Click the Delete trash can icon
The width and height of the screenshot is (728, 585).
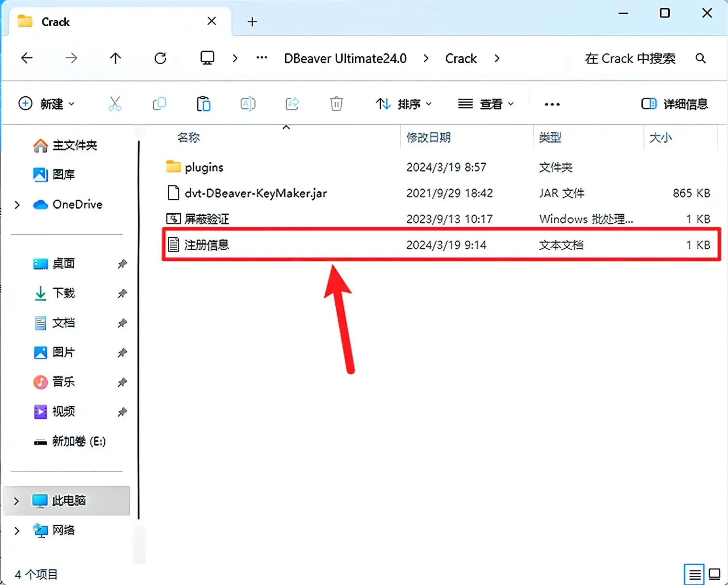(x=336, y=104)
